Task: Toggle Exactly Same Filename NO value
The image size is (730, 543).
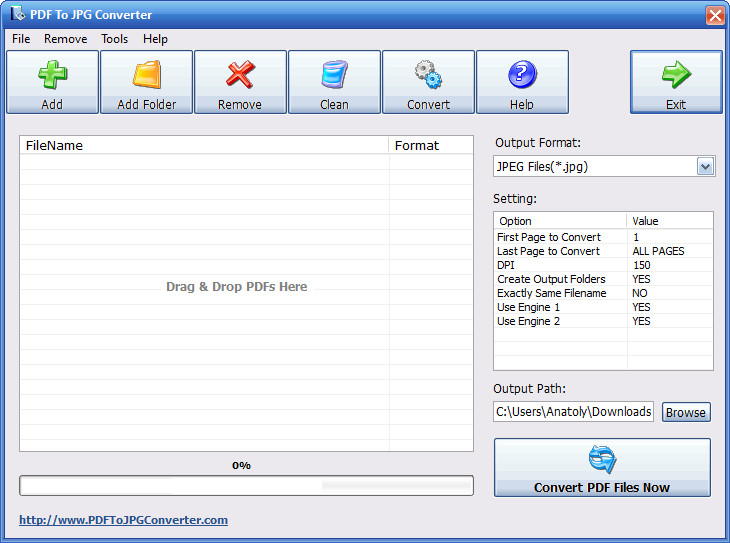Action: (x=640, y=293)
